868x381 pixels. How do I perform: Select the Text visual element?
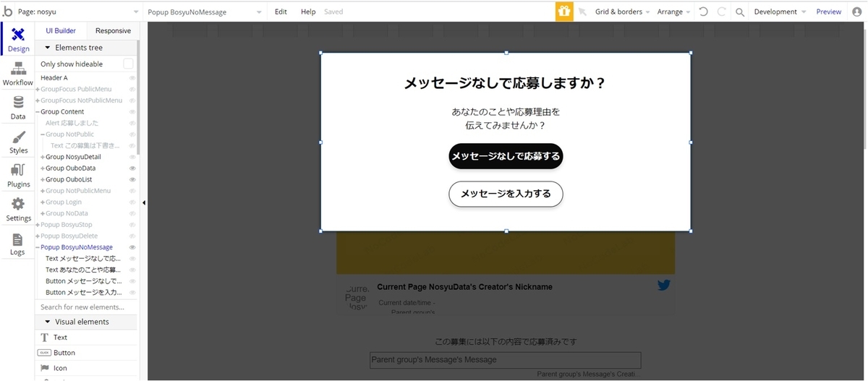86,338
